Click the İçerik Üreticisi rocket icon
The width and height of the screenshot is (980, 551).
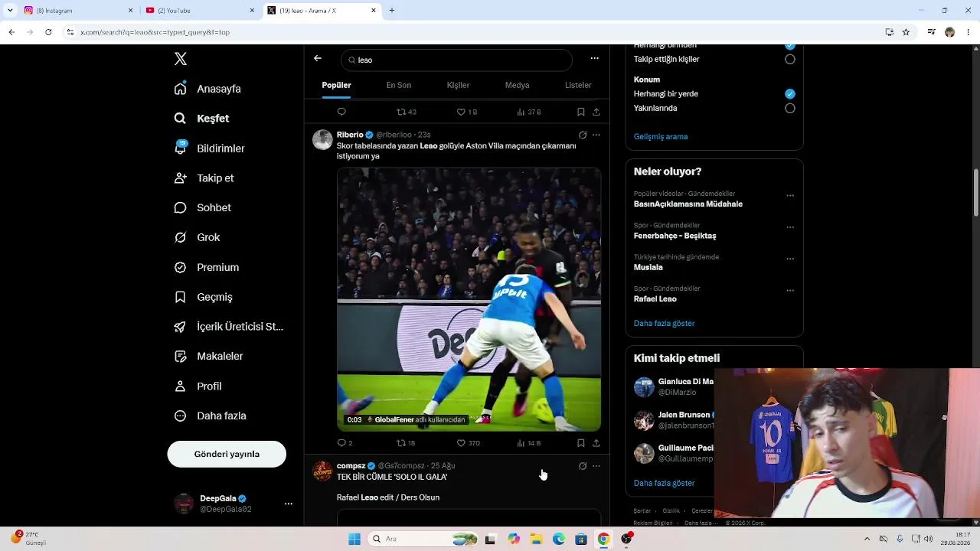pos(181,327)
